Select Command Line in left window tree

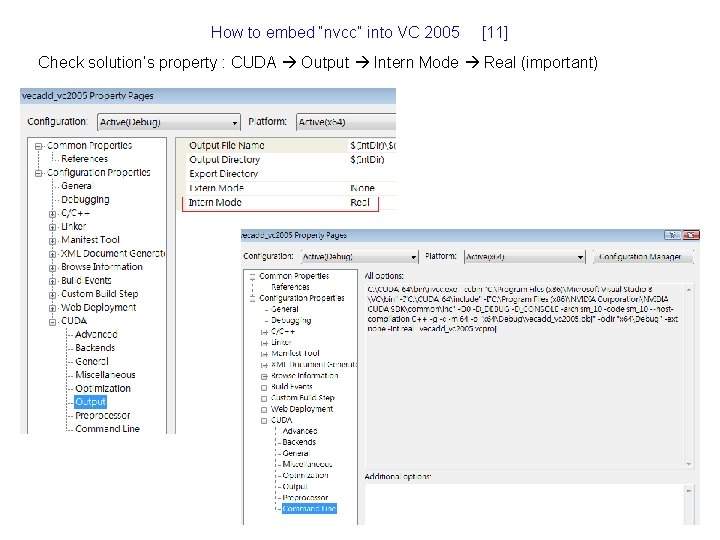tap(107, 429)
